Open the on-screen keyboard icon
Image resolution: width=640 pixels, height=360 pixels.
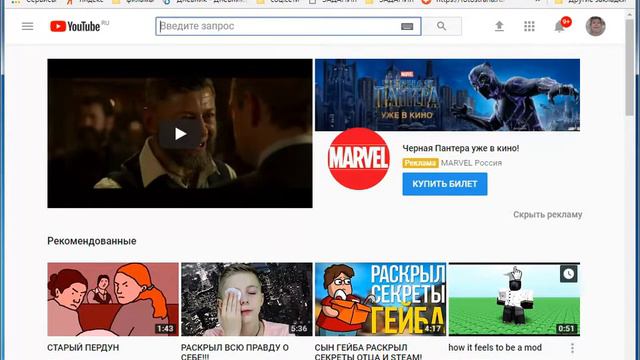(x=407, y=27)
